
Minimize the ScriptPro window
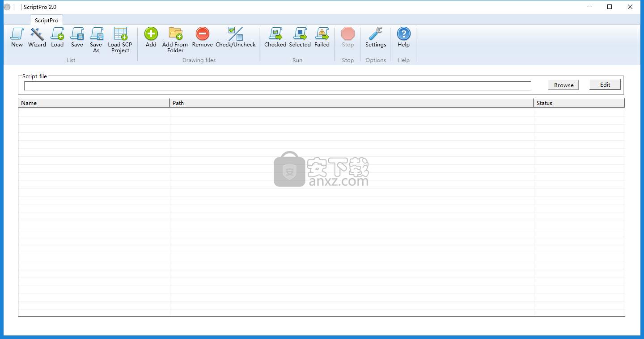589,7
